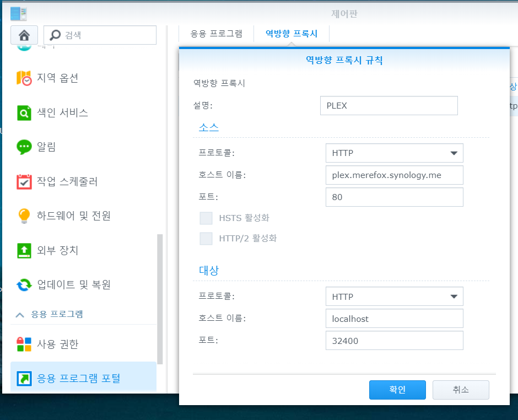Screen dimensions: 518x420
Task: Open the 외부 장치 upload icon
Action: tap(24, 250)
